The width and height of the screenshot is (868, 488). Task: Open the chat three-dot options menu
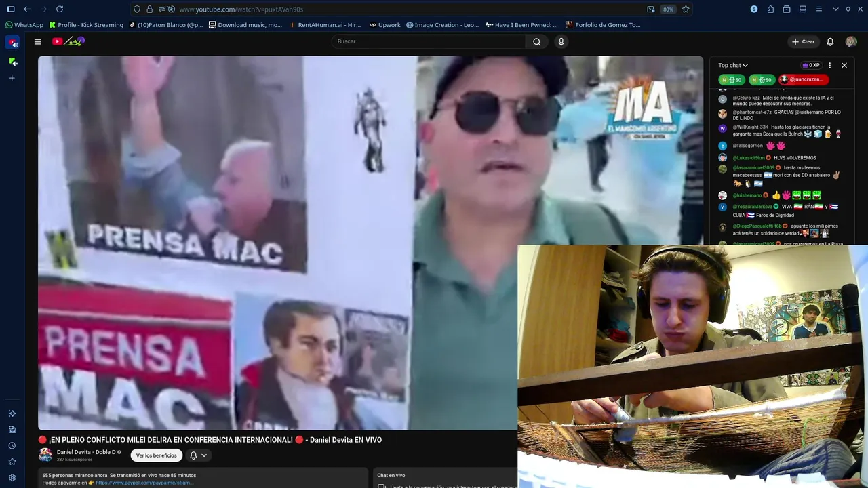click(x=829, y=65)
